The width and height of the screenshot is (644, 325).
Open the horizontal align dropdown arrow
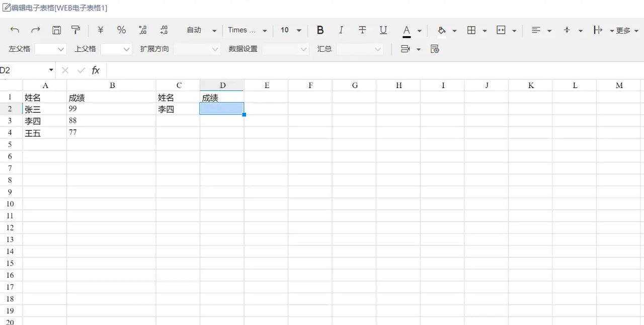click(549, 31)
